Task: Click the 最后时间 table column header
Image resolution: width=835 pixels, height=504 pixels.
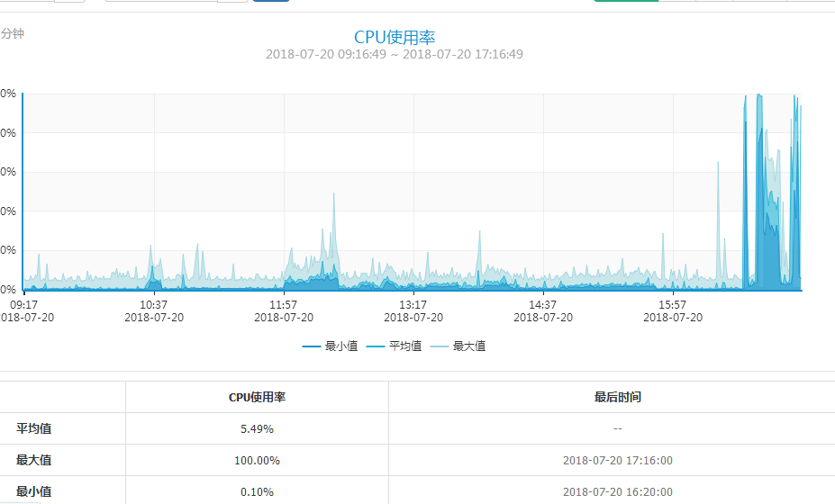Action: [x=617, y=397]
